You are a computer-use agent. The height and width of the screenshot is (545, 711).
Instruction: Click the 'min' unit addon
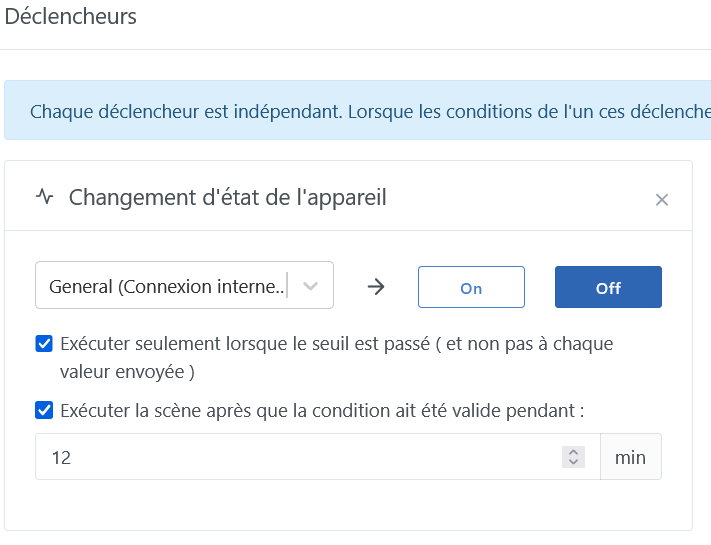coord(630,457)
